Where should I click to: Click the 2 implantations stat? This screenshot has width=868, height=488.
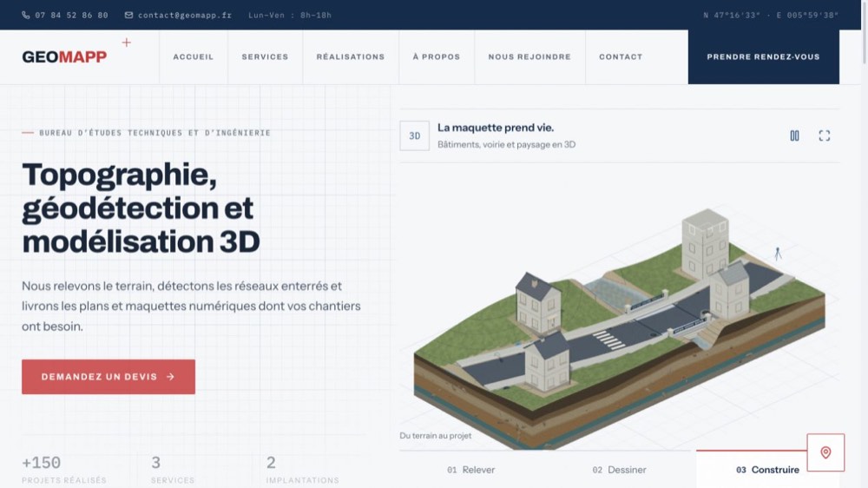[302, 470]
